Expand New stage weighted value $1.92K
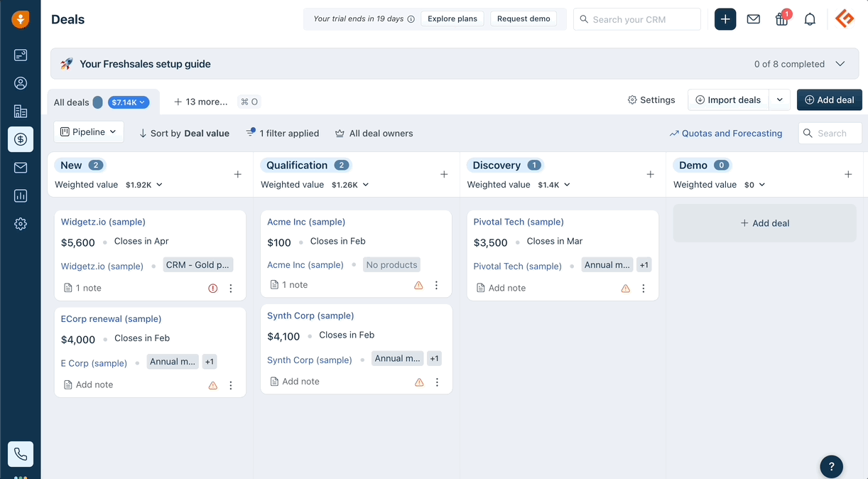 (x=144, y=185)
